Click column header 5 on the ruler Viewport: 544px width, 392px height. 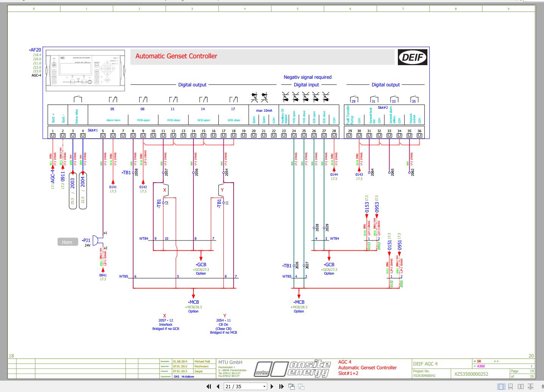click(x=297, y=8)
